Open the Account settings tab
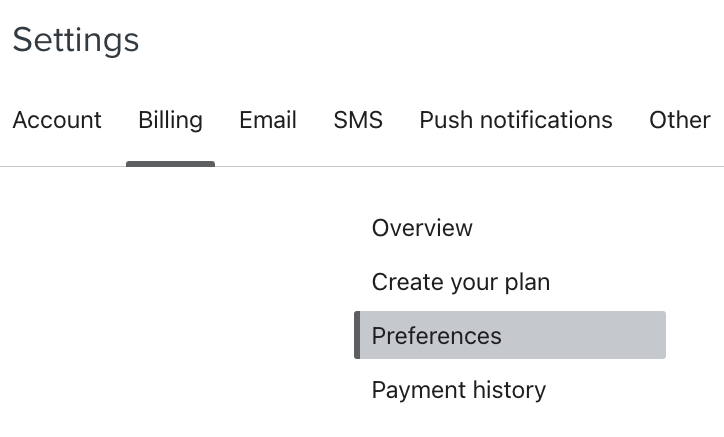This screenshot has width=724, height=437. pos(57,120)
